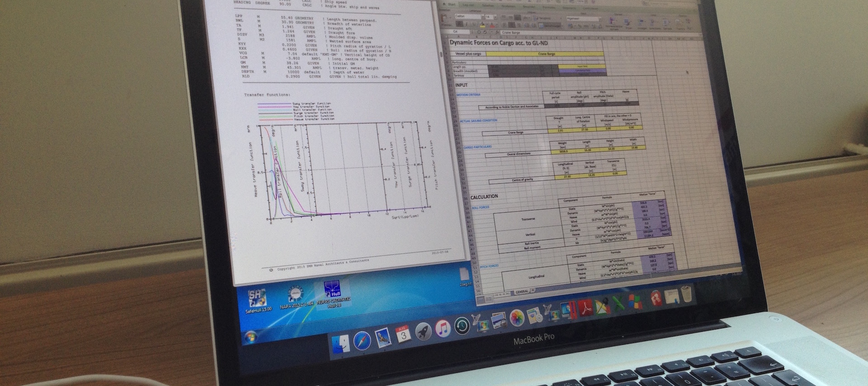Click the Windows flag icon in the Dock
This screenshot has width=868, height=386.
click(635, 301)
